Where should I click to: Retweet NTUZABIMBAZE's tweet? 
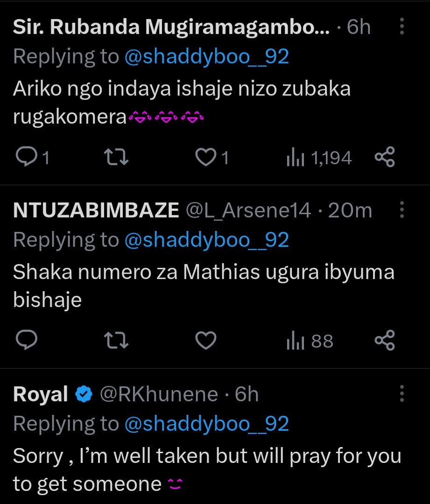point(118,341)
